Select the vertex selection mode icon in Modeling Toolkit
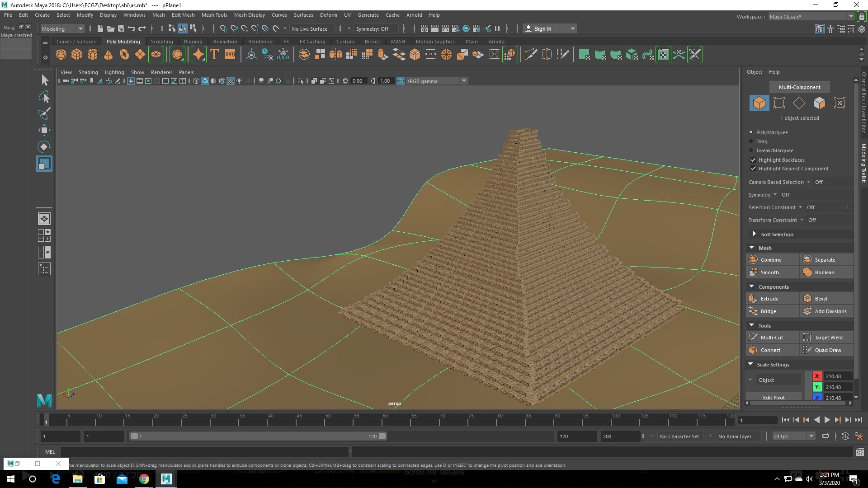868x488 pixels. (x=779, y=103)
